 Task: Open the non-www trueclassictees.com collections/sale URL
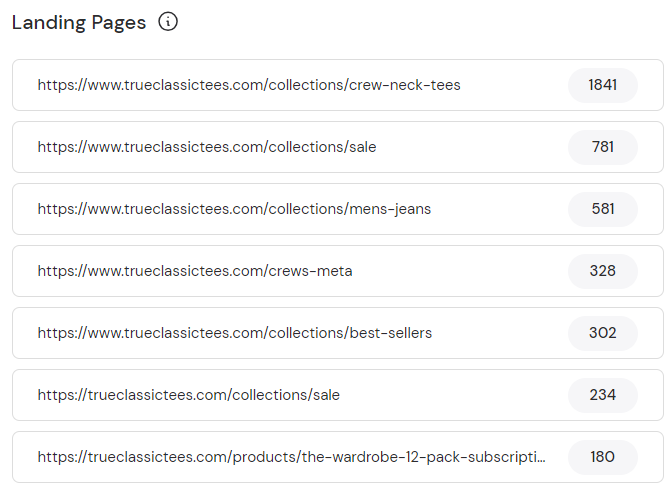(x=189, y=395)
